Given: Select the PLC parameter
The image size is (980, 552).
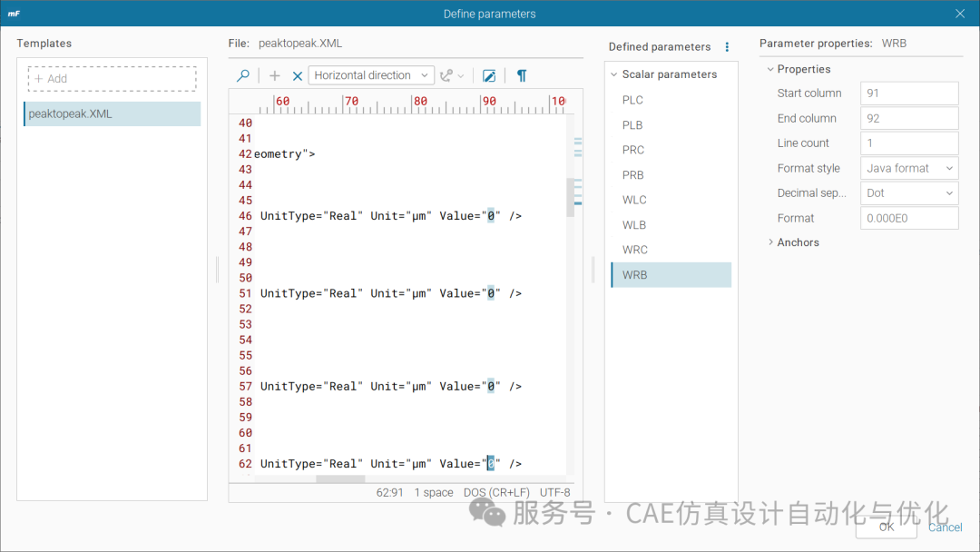Looking at the screenshot, I should point(671,100).
